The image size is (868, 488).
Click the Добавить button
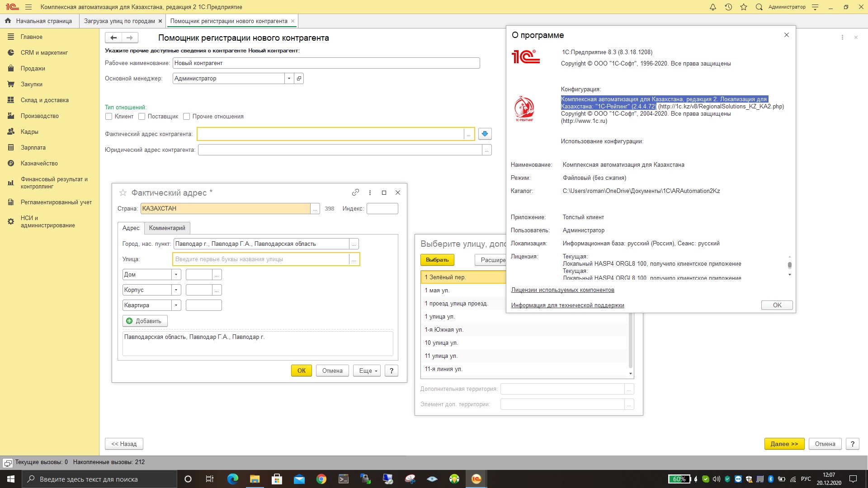click(145, 321)
